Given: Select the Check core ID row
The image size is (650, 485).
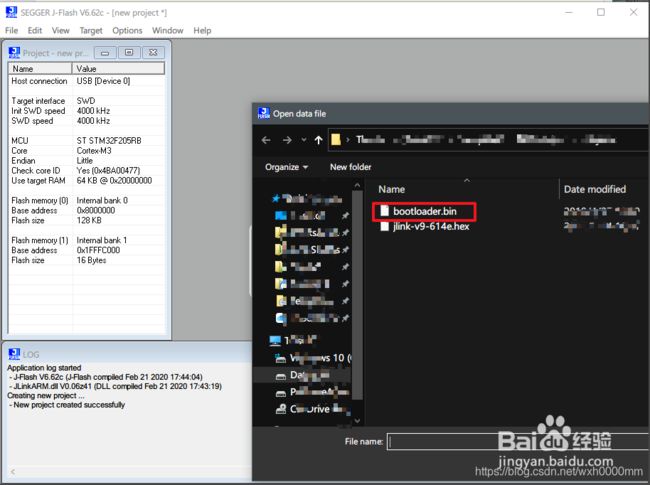Looking at the screenshot, I should [86, 170].
